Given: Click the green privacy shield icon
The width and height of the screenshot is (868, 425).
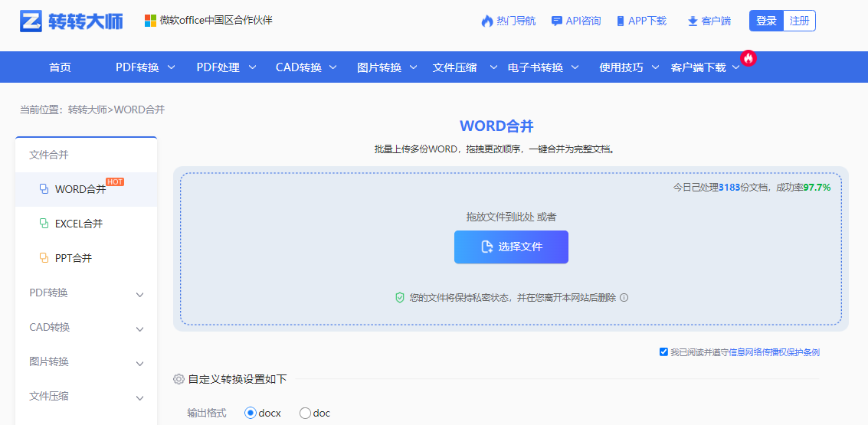Looking at the screenshot, I should [x=400, y=298].
